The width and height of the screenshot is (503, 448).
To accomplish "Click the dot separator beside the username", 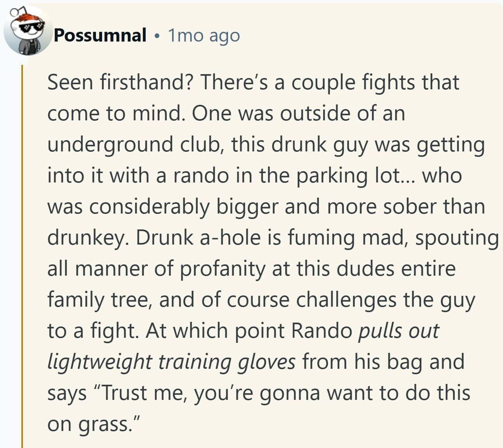I will 157,36.
